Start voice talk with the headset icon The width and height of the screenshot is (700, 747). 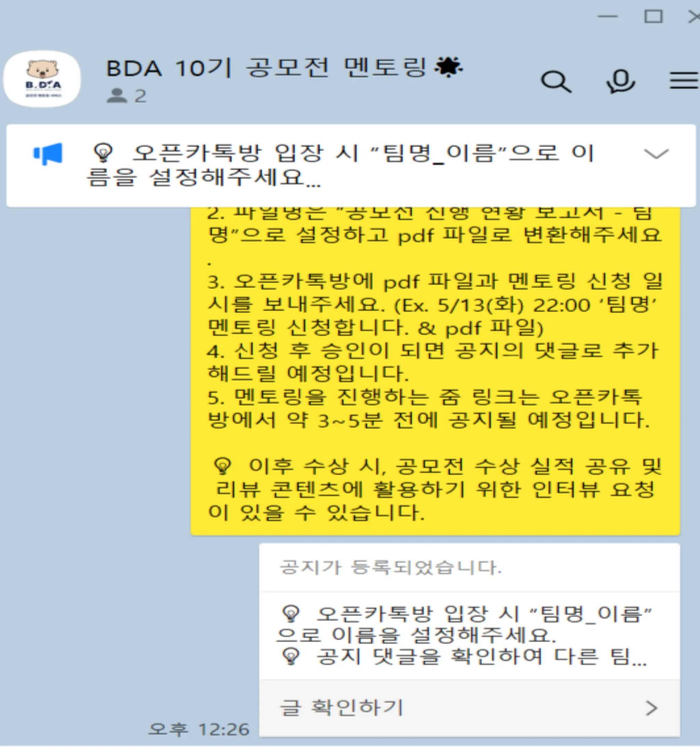(620, 81)
